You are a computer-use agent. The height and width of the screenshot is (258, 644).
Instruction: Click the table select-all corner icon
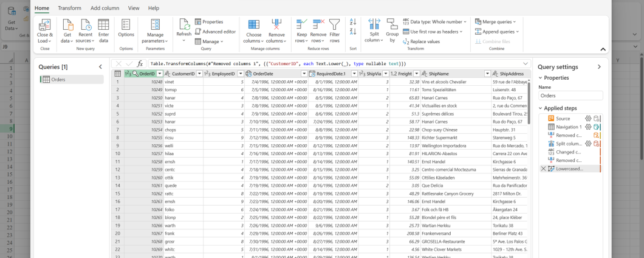(x=117, y=74)
